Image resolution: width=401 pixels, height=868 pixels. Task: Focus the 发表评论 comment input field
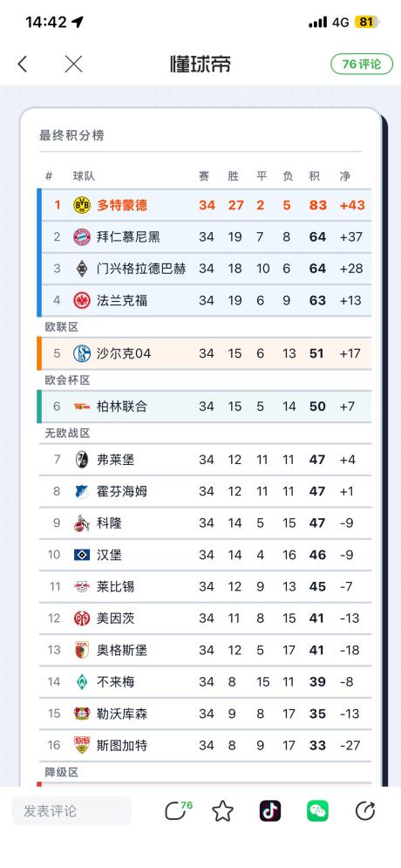point(71,811)
